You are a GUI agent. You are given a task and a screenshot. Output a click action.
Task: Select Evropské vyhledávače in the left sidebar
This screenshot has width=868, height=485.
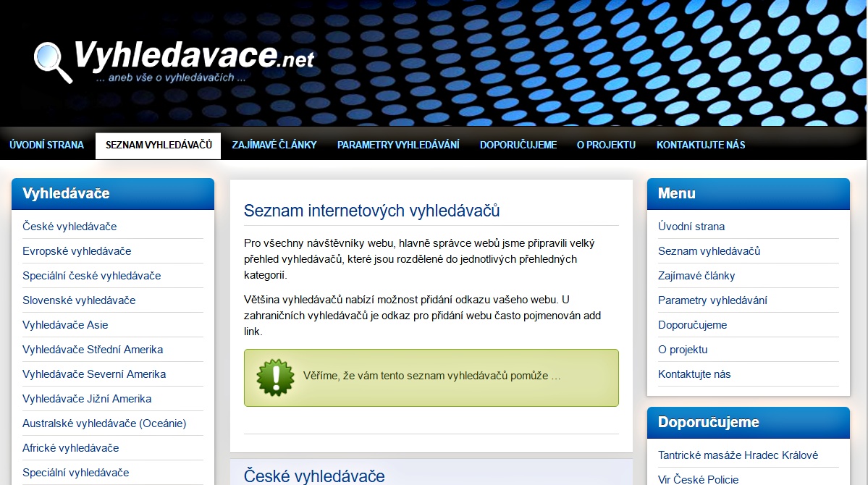tap(77, 251)
